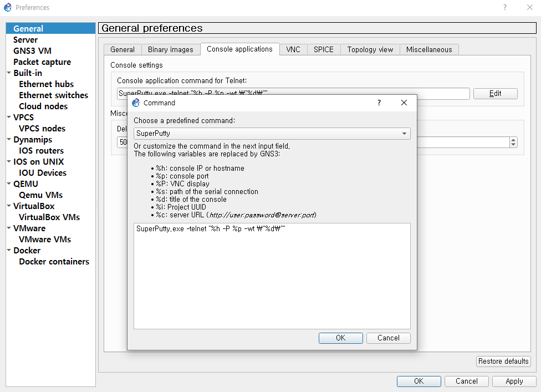Open the predefined command SuperPutty dropdown

click(272, 133)
